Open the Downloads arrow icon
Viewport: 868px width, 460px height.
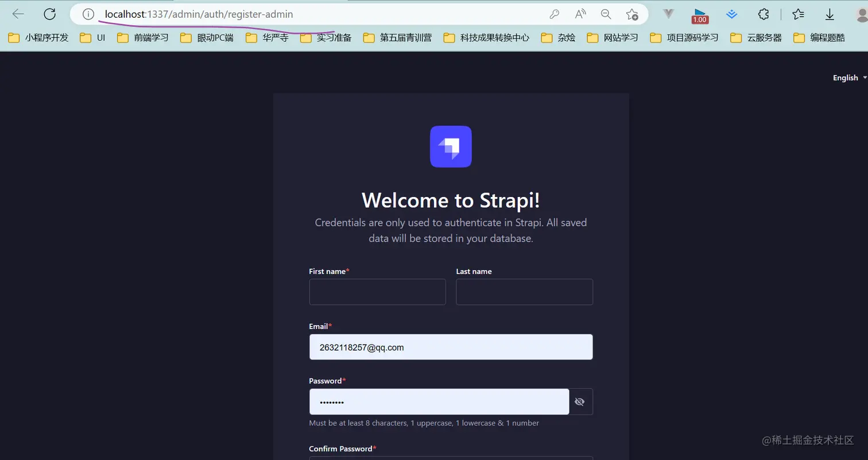(830, 14)
